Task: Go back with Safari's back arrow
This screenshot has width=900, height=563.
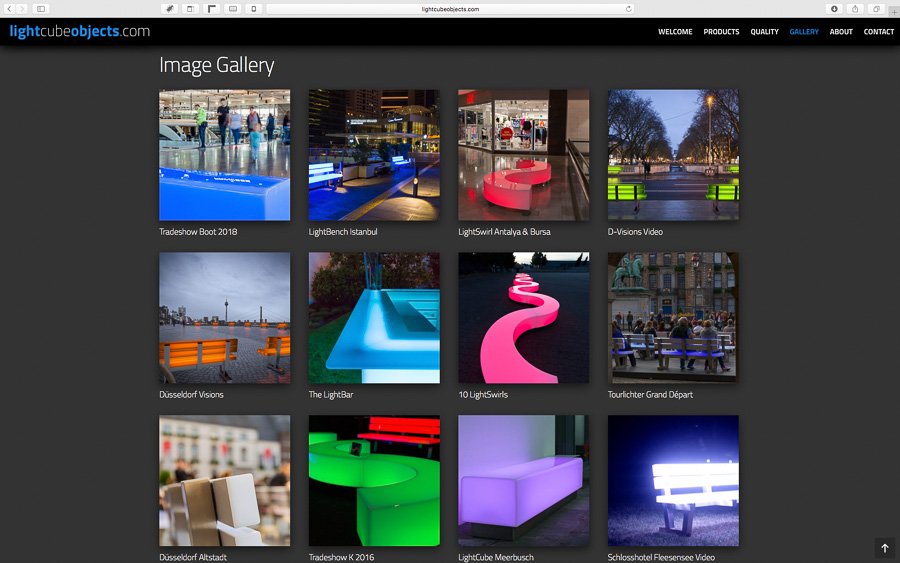Action: pyautogui.click(x=9, y=9)
